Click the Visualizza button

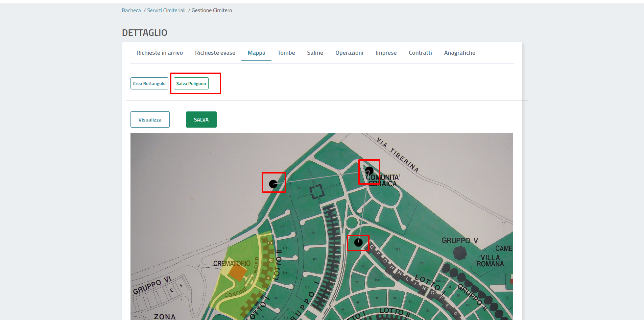click(150, 119)
